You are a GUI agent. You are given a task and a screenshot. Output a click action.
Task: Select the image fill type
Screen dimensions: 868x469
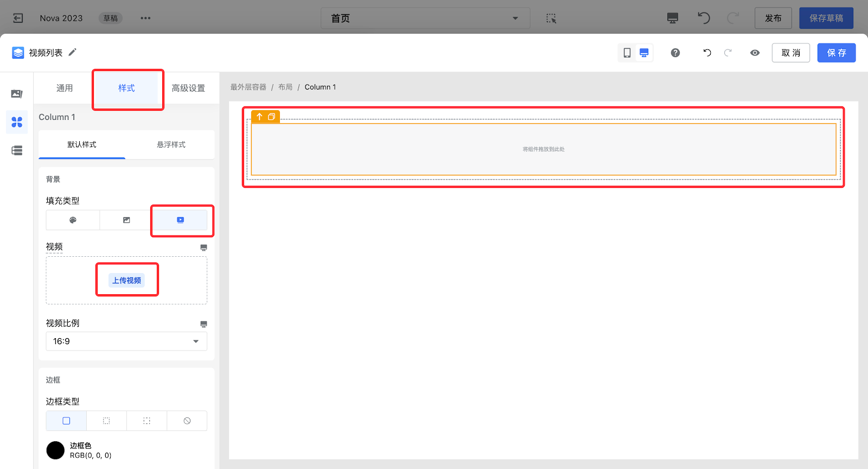[x=126, y=220]
